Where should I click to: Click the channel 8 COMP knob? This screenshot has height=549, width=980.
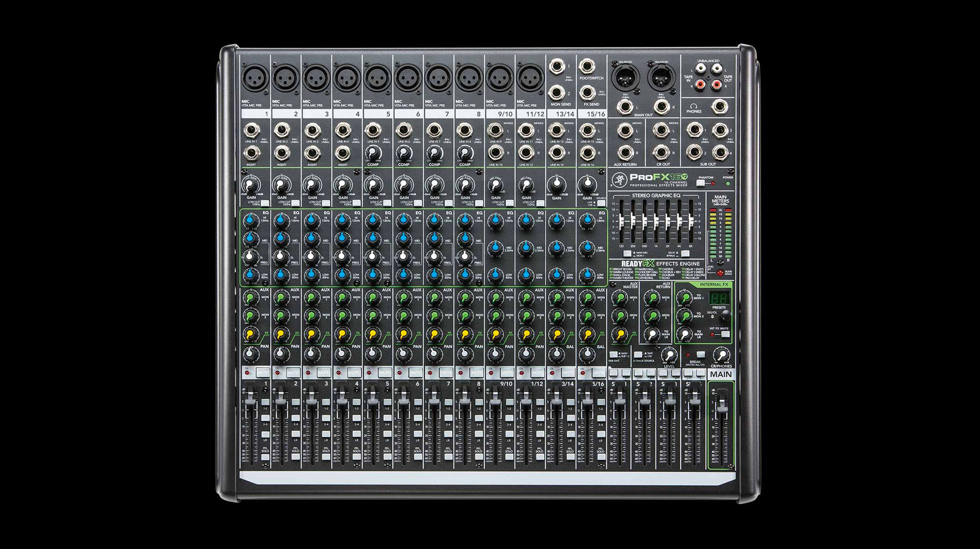[465, 152]
